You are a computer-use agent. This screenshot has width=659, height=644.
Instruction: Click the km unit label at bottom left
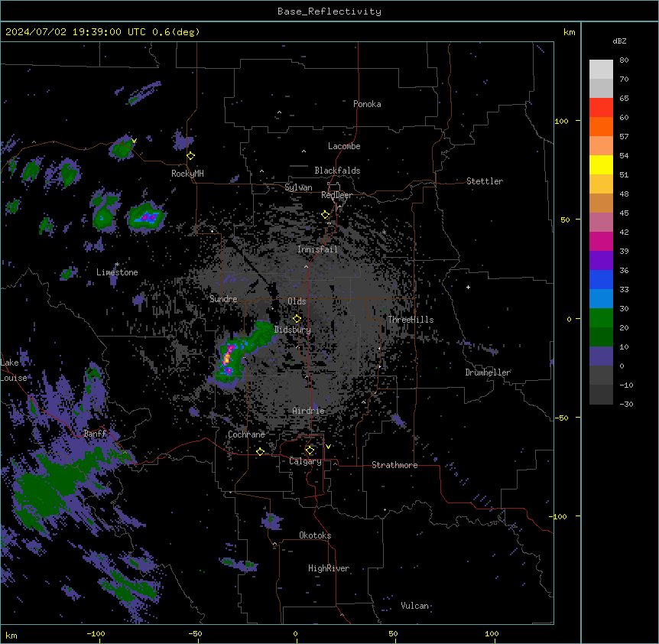(x=11, y=636)
